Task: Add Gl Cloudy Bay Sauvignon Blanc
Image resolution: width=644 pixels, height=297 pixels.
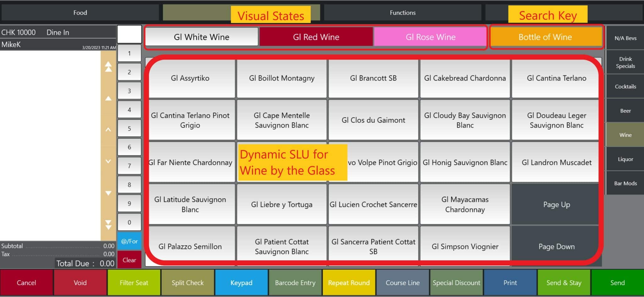Action: click(x=465, y=120)
